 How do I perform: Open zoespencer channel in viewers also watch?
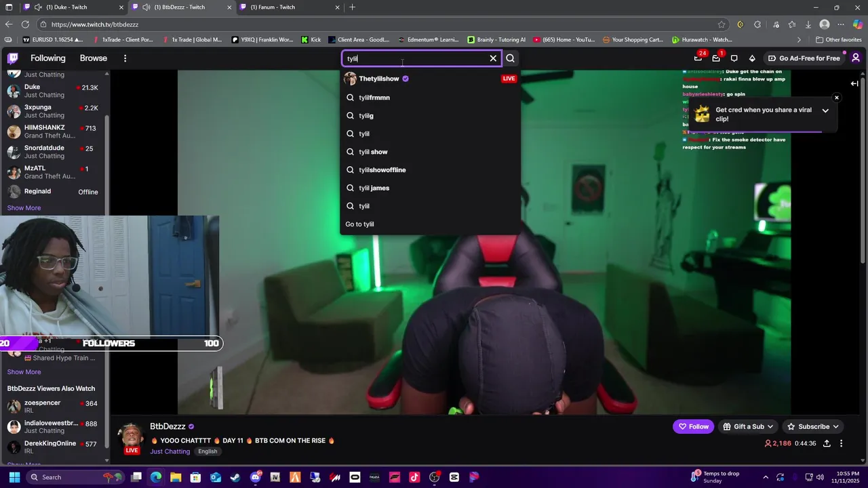[x=53, y=407]
